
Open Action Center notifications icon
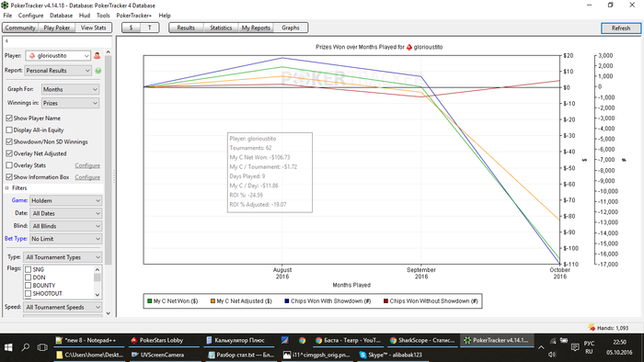575,347
